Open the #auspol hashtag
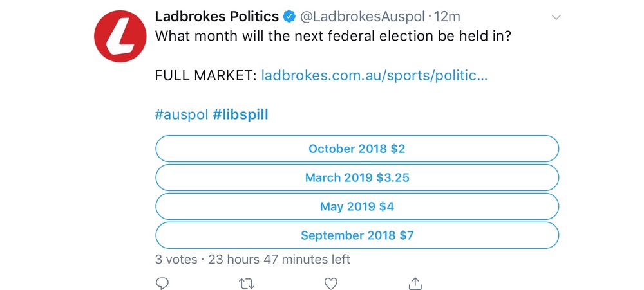 coord(182,115)
